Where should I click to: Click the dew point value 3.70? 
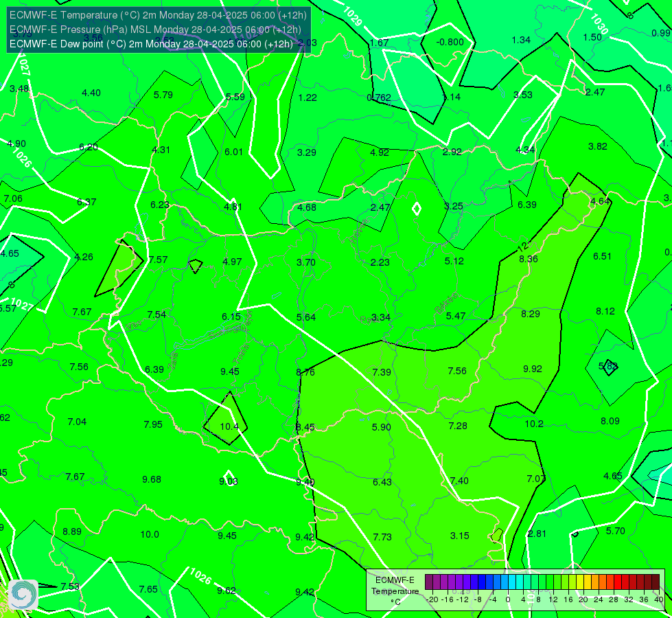[306, 262]
